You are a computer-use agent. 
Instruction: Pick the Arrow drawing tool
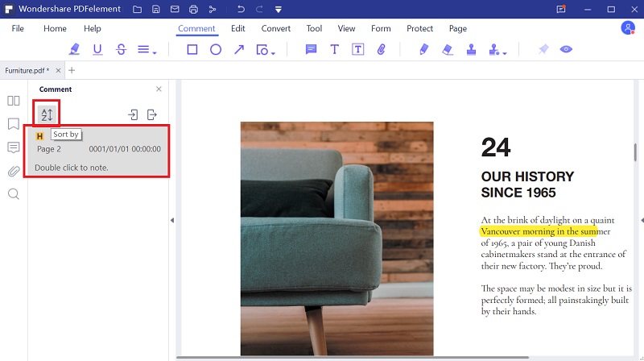click(239, 49)
